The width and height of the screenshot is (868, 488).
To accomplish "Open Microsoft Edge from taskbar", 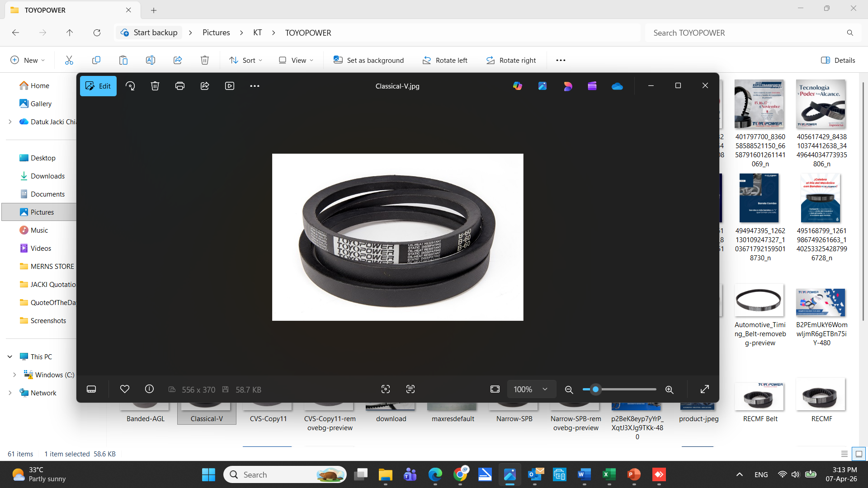I will point(435,474).
